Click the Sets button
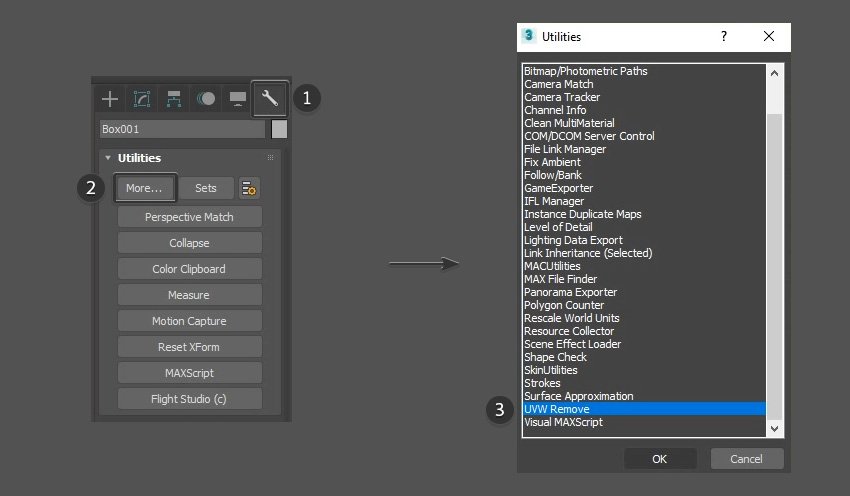Image resolution: width=850 pixels, height=496 pixels. (206, 188)
